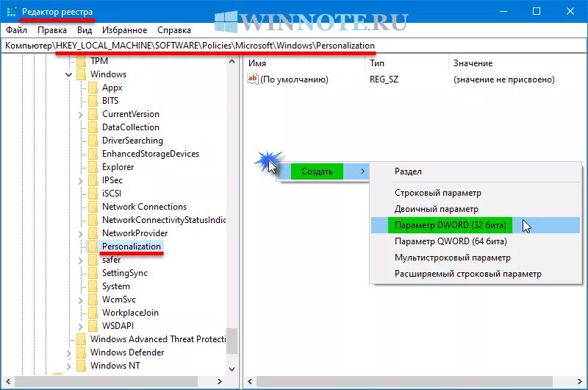Click the REG_SZ type cell
The image size is (588, 390).
pos(384,79)
